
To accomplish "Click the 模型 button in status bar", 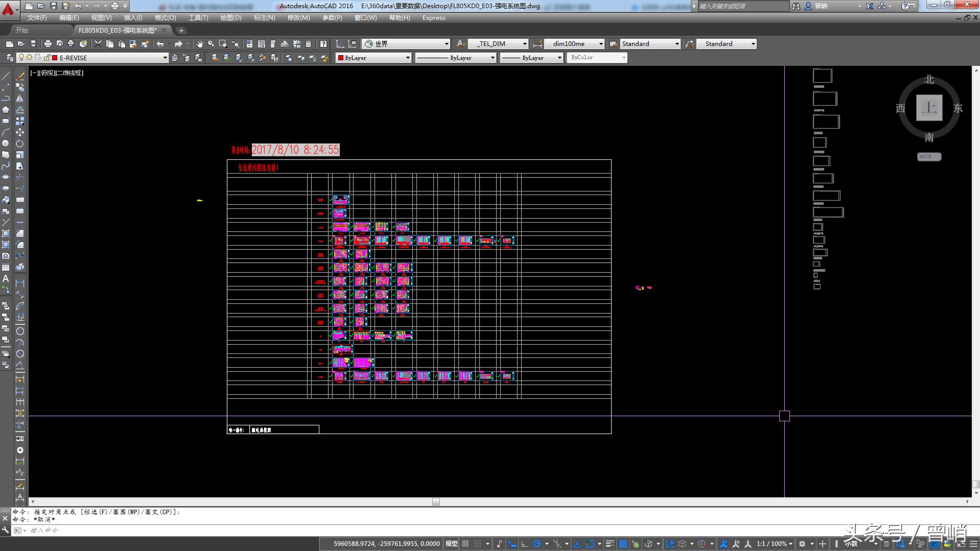I will pos(451,544).
